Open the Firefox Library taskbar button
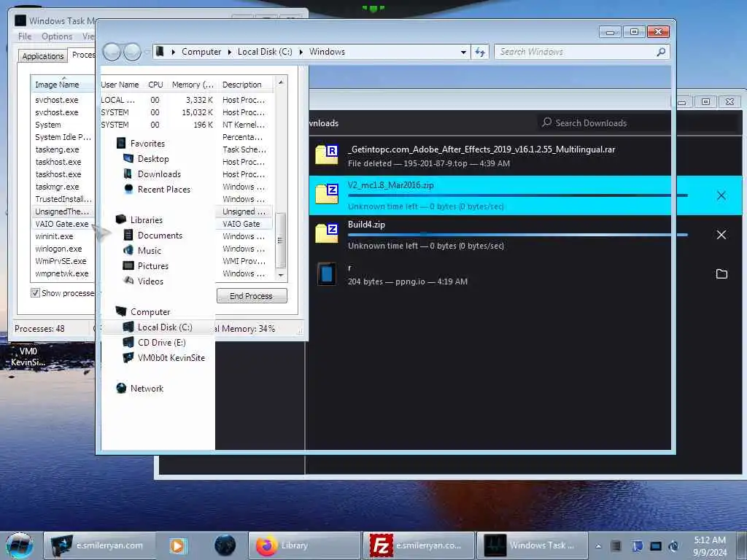 pyautogui.click(x=304, y=545)
